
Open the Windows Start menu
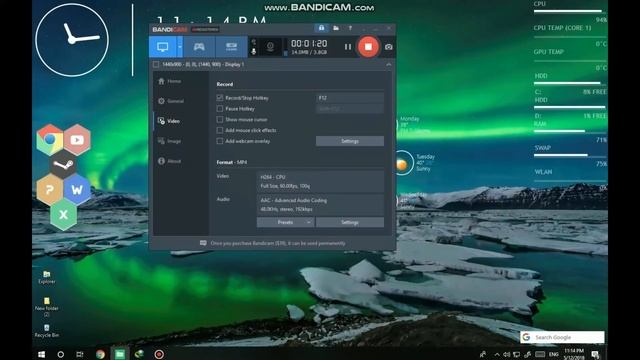coord(41,354)
